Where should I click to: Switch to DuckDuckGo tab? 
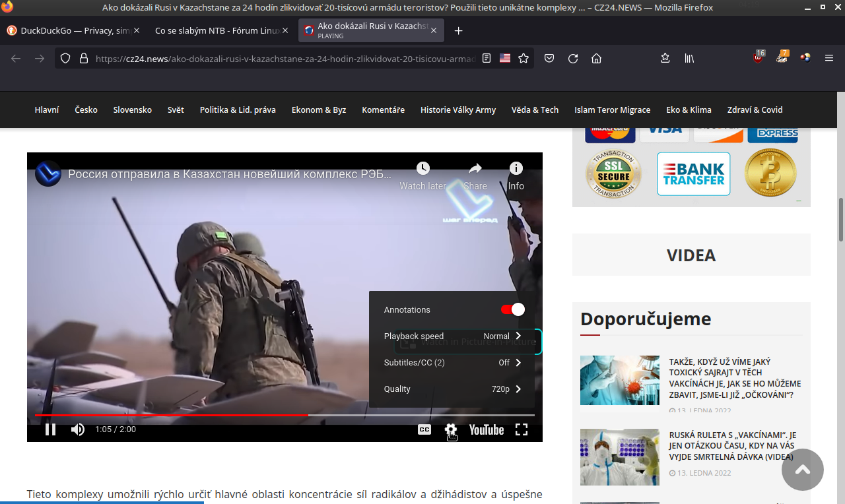point(68,30)
